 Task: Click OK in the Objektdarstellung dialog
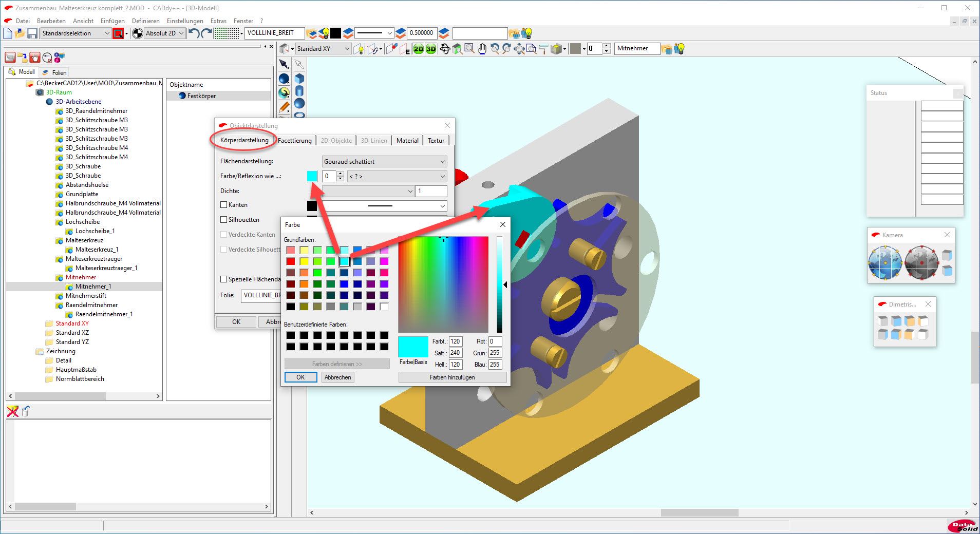[236, 322]
